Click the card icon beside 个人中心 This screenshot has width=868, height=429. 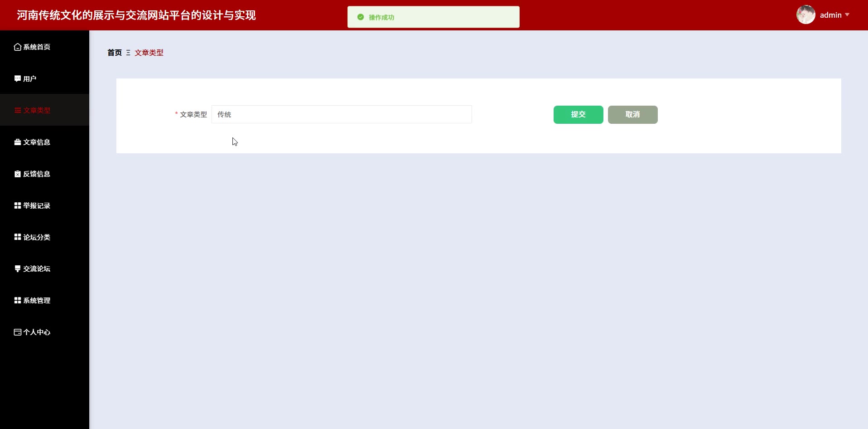18,332
